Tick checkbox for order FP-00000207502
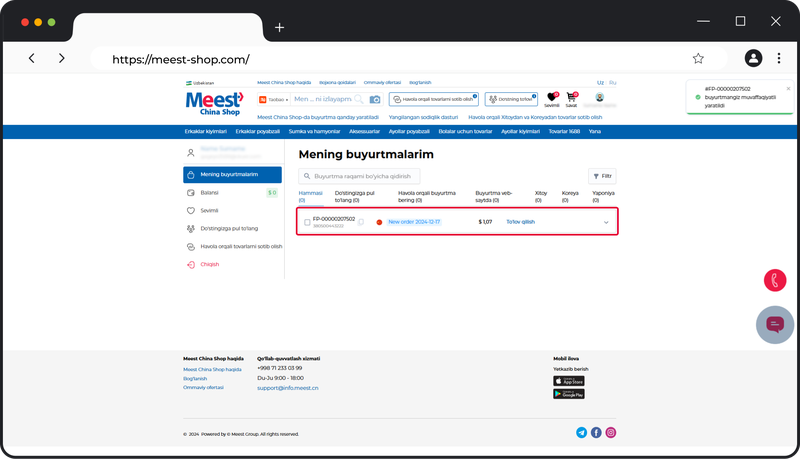The height and width of the screenshot is (459, 800). [x=307, y=222]
